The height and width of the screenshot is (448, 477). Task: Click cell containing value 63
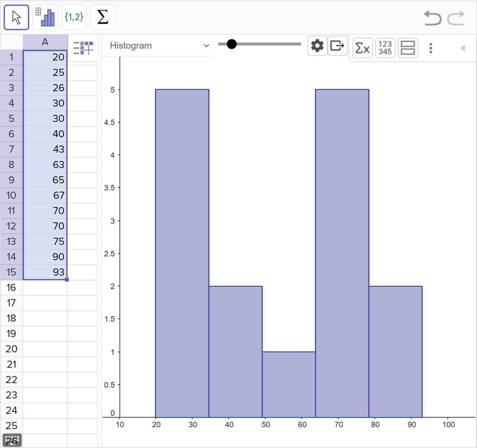coord(45,165)
